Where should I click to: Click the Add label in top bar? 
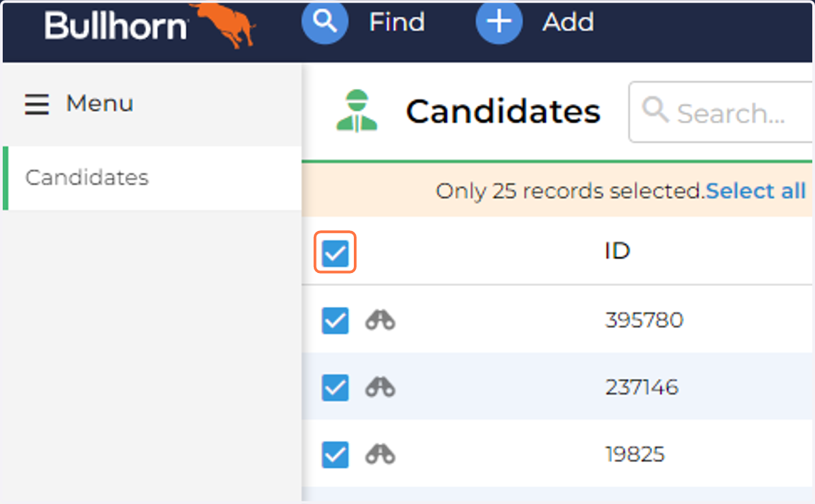click(568, 22)
